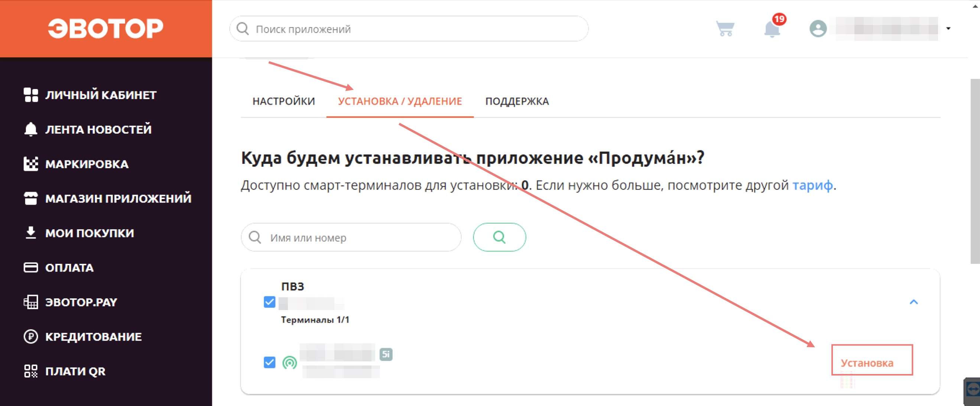Click the ПВЗ store name

pyautogui.click(x=293, y=286)
